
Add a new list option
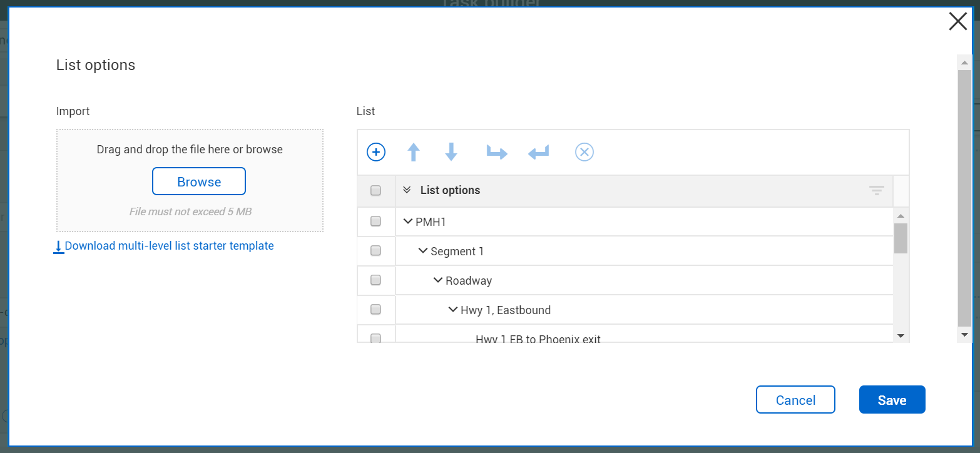coord(375,151)
